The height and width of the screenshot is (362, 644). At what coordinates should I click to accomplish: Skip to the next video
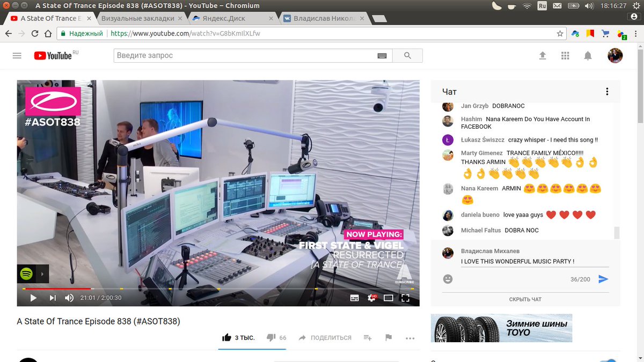click(x=53, y=298)
